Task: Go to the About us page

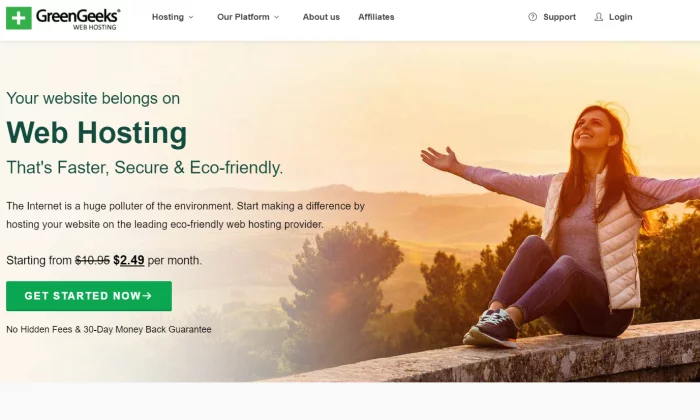Action: (321, 17)
